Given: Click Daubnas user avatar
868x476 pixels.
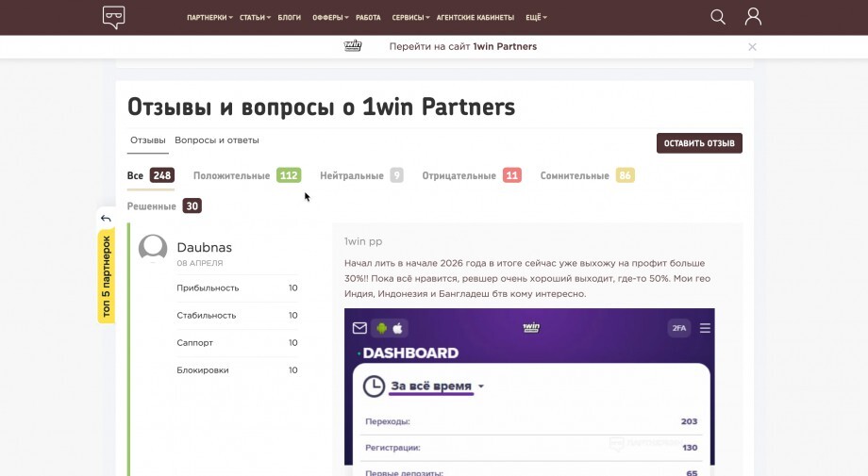Looking at the screenshot, I should tap(153, 249).
